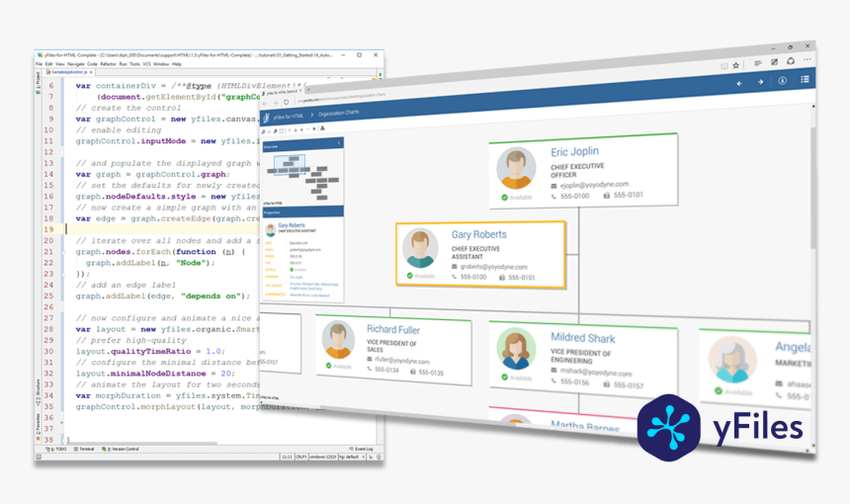Open the Structure tool window sidebar tab
This screenshot has height=504, width=850.
(x=38, y=391)
